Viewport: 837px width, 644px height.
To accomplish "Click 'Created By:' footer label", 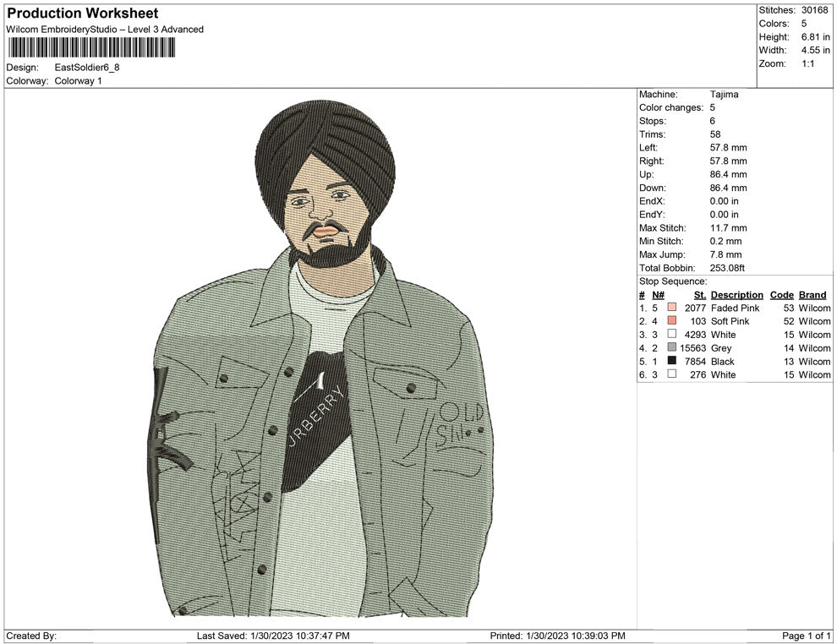I will click(31, 636).
